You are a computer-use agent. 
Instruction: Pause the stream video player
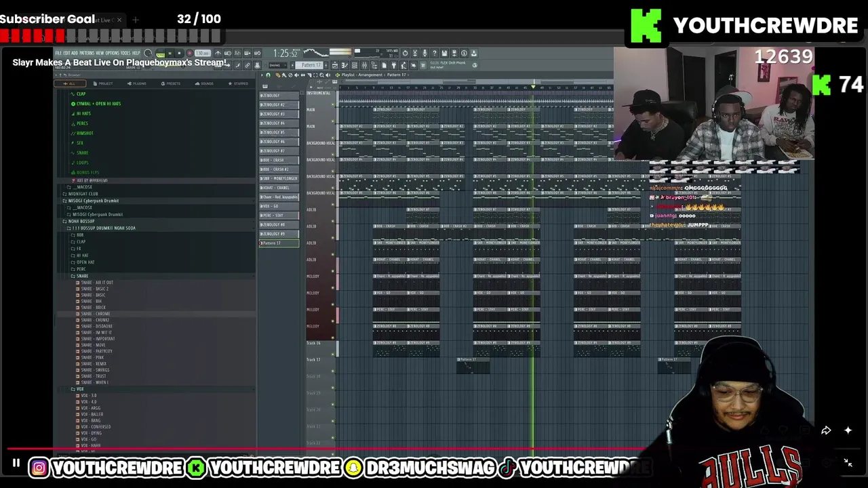coord(16,464)
